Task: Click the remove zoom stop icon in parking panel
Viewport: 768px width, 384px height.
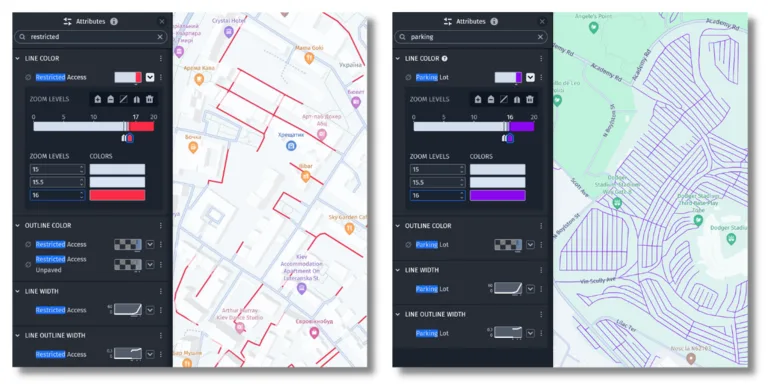Action: [x=491, y=99]
